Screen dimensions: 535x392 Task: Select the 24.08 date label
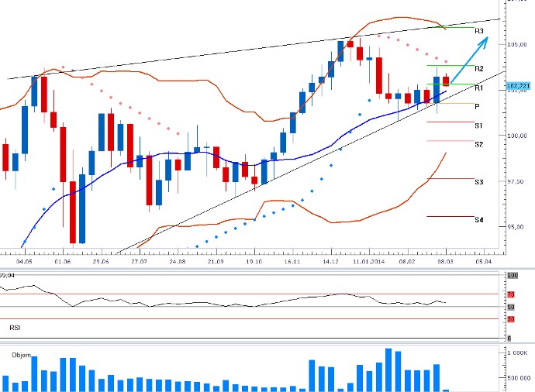tap(178, 262)
